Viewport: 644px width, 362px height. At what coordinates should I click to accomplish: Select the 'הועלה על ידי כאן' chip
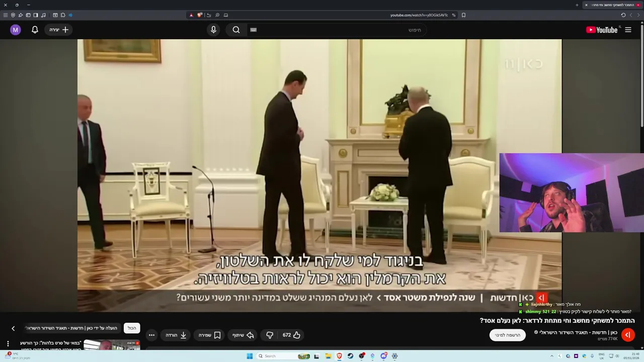[x=72, y=328]
